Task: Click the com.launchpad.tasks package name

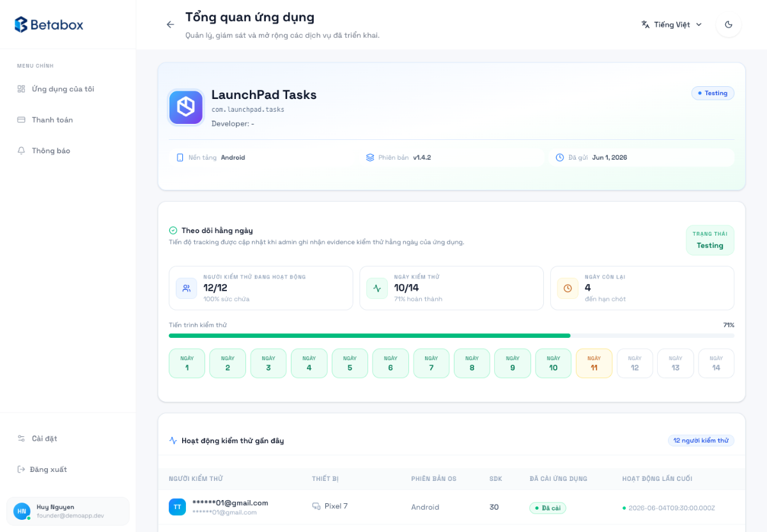Action: (x=248, y=110)
